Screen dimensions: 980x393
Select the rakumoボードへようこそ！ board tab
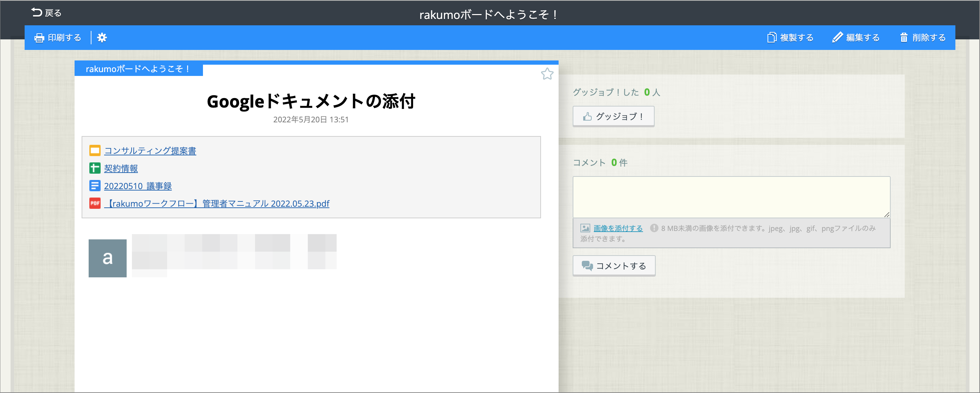[x=139, y=69]
